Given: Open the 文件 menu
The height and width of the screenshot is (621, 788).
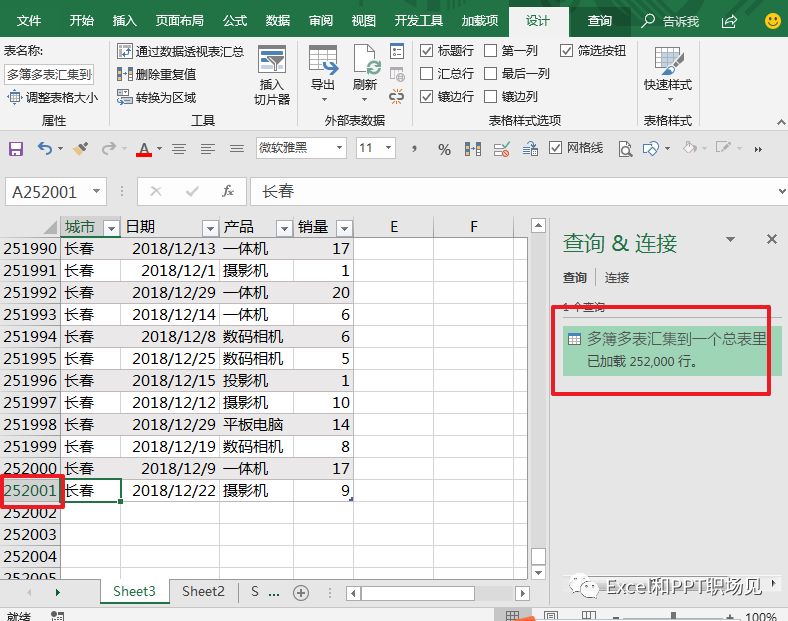Looking at the screenshot, I should [29, 21].
